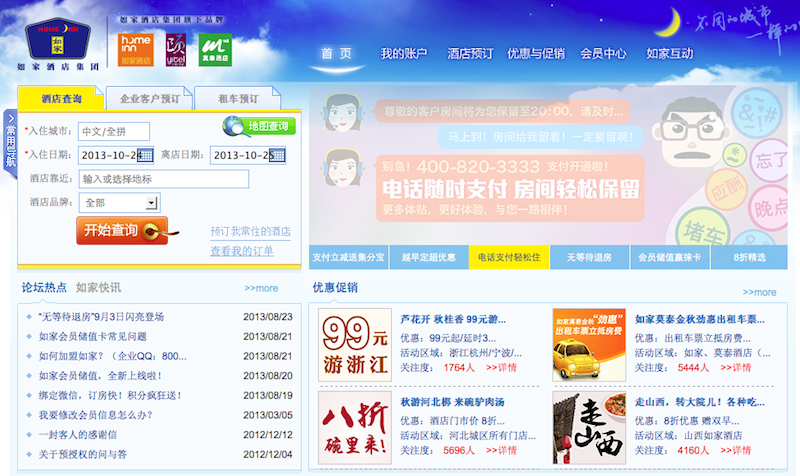The width and height of the screenshot is (800, 476).
Task: Open the check-in date calendar icon
Action: [145, 155]
